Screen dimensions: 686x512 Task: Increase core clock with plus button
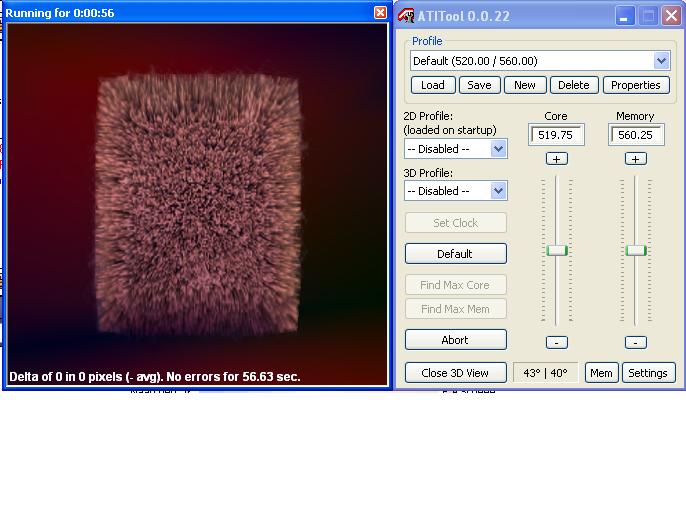point(556,159)
